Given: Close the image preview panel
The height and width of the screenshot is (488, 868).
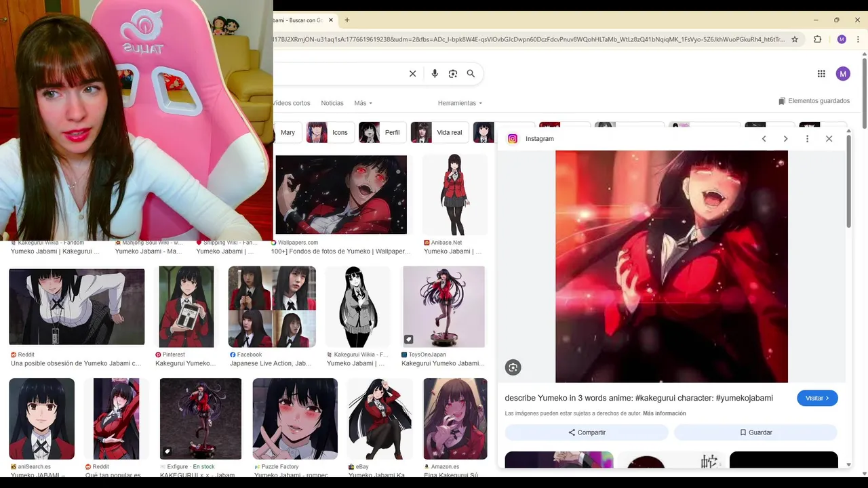Looking at the screenshot, I should (x=829, y=139).
